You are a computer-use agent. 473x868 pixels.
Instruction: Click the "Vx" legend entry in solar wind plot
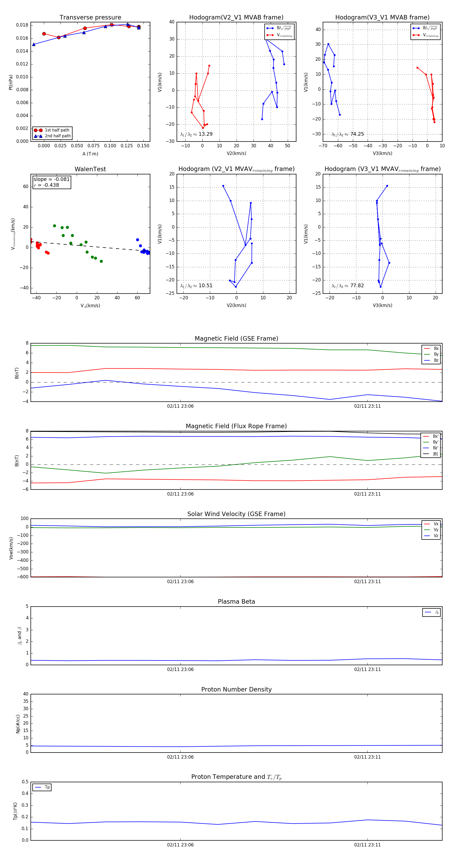pos(431,524)
